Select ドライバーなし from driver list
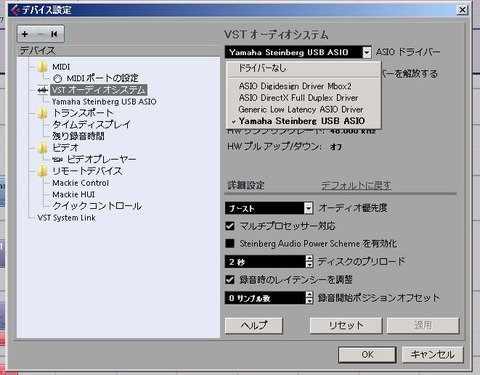This screenshot has height=375, width=480. click(x=304, y=68)
